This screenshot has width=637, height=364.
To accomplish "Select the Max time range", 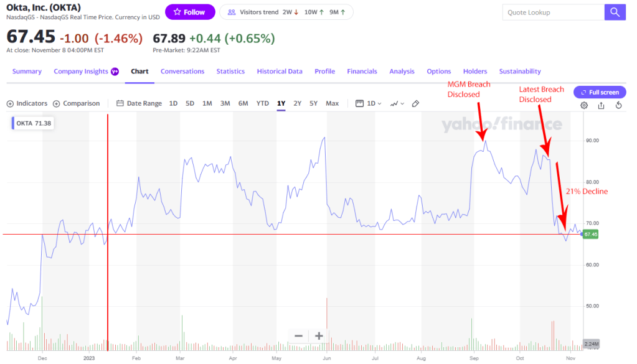I will (x=332, y=103).
